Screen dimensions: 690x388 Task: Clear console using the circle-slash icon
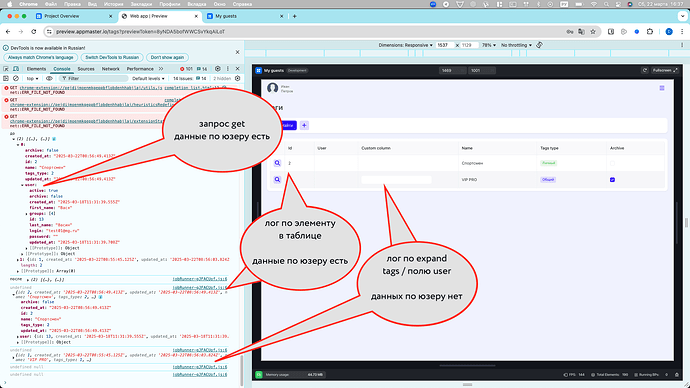16,78
